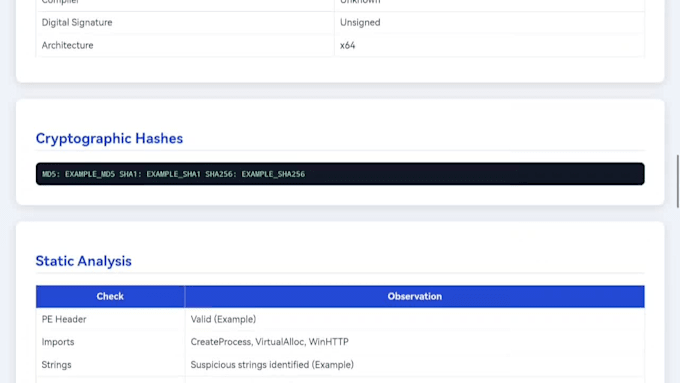Click the 'Cryptographic Hashes' heading
The image size is (680, 383).
coord(109,138)
